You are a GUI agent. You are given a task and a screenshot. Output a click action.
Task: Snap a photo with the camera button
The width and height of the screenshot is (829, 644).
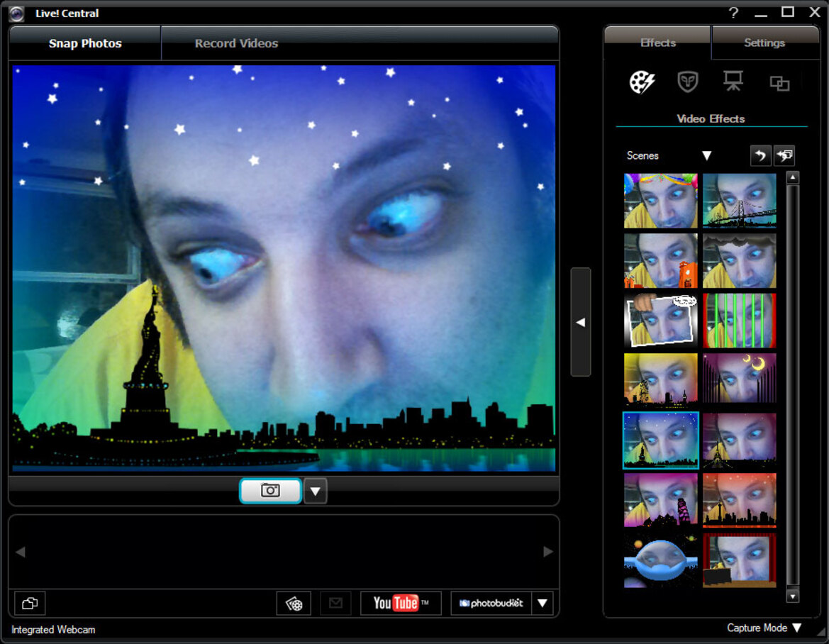(271, 491)
